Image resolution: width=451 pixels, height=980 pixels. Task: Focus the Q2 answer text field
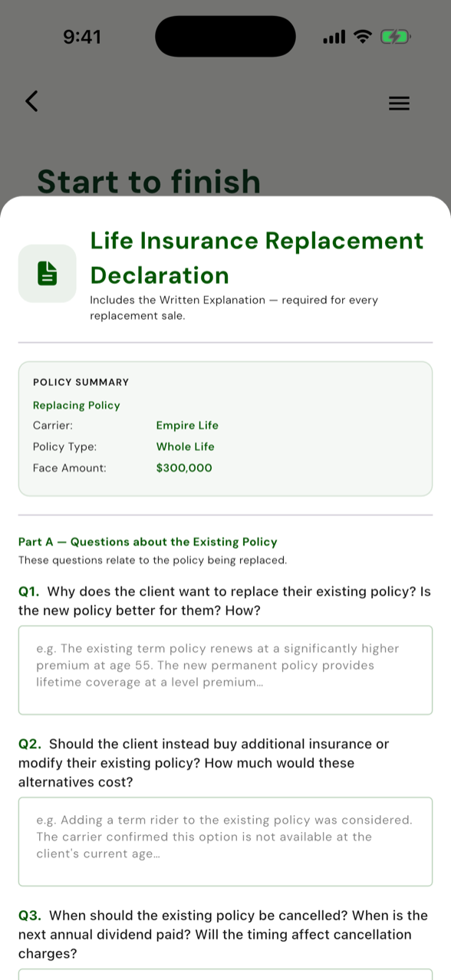(225, 841)
